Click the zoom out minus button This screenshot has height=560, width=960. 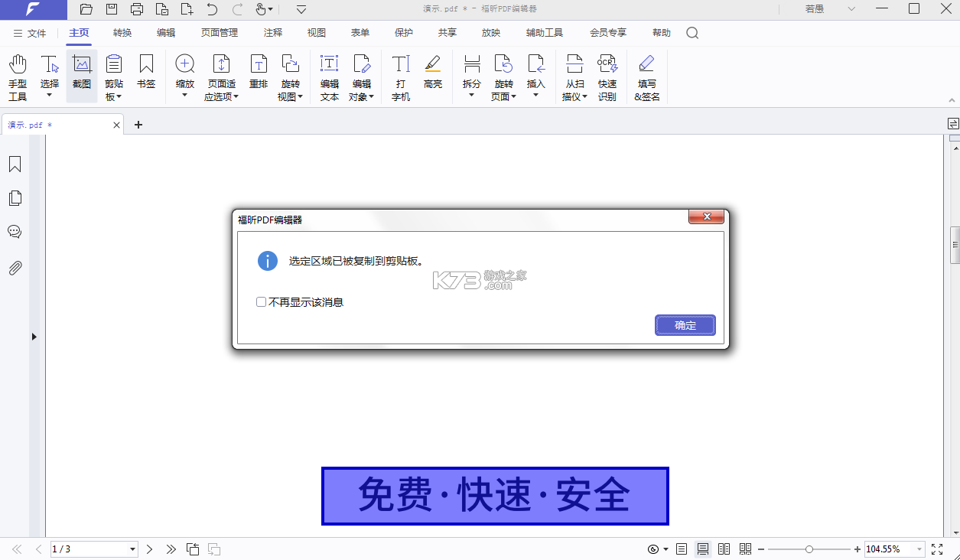pos(761,549)
